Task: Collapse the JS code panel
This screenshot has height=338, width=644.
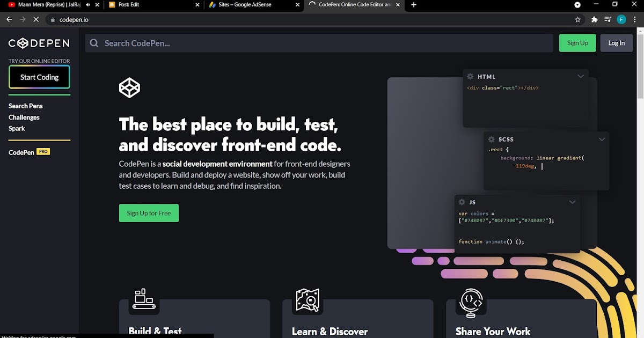Action: (572, 202)
